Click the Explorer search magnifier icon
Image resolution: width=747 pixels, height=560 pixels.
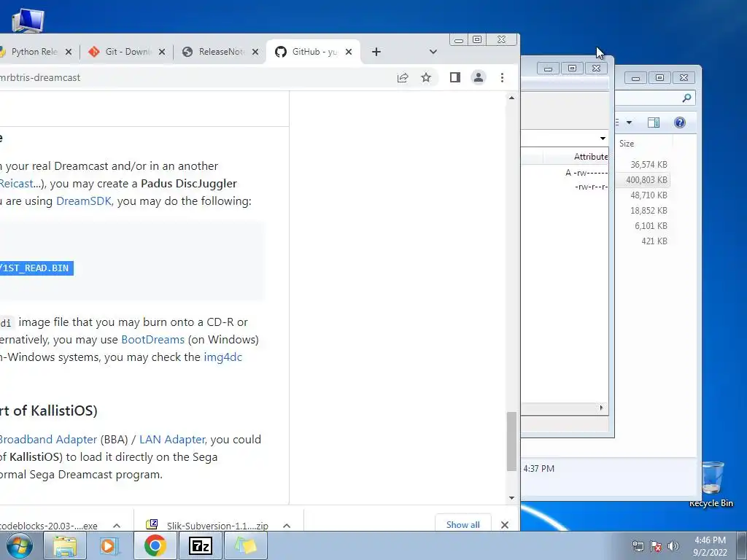[686, 98]
